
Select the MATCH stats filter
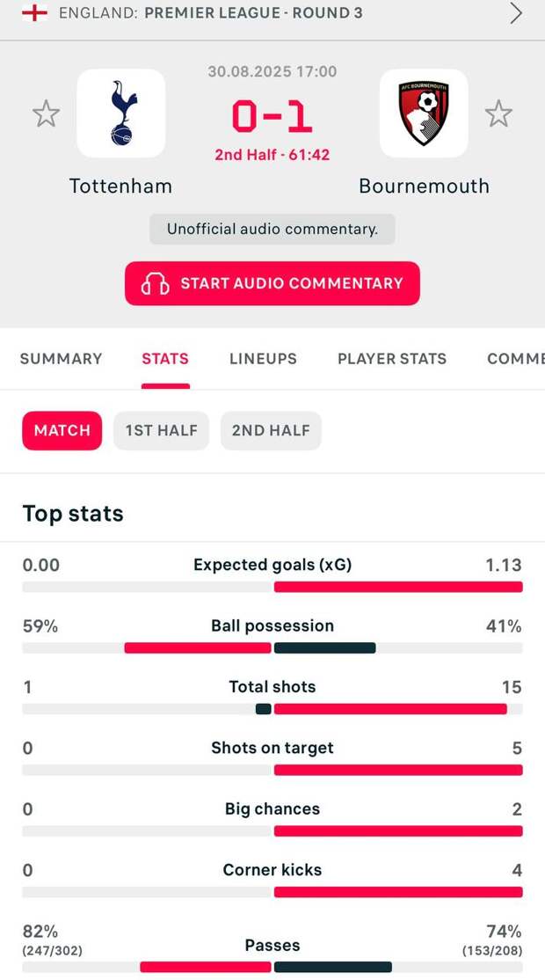(62, 431)
